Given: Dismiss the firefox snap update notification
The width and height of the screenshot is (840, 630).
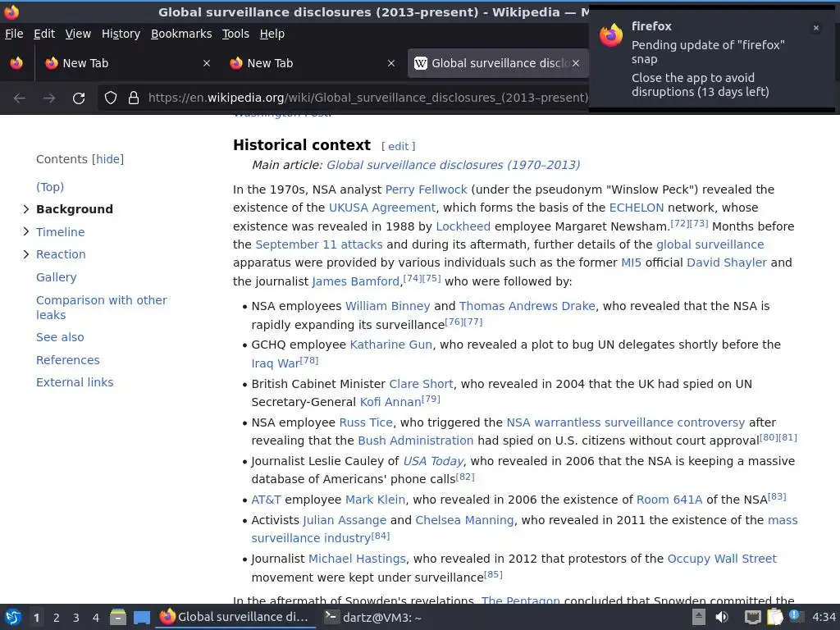Looking at the screenshot, I should pos(816,28).
